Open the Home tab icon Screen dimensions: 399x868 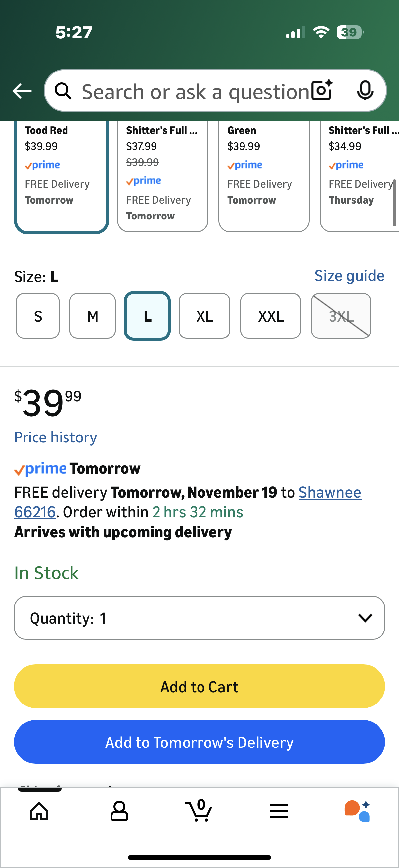click(39, 811)
